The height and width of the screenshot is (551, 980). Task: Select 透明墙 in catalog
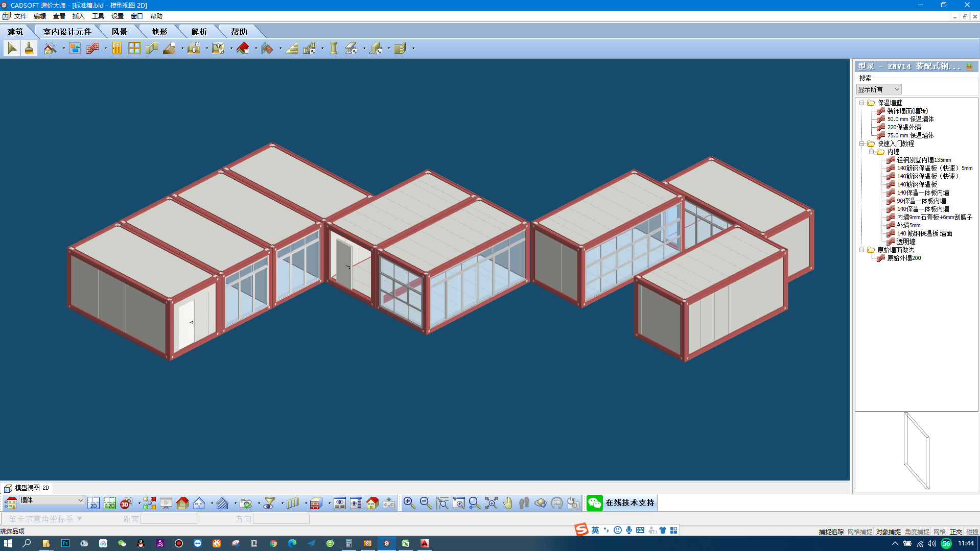pos(906,242)
